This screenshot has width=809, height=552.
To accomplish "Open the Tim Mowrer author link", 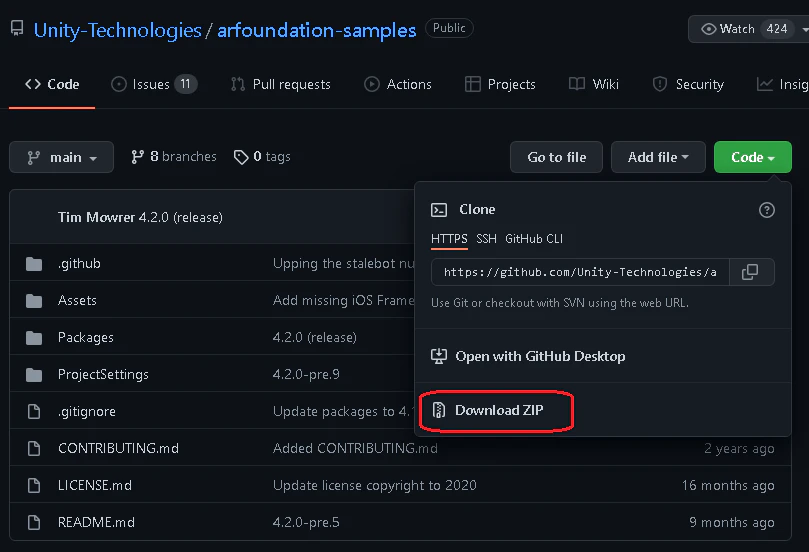I will (x=96, y=217).
